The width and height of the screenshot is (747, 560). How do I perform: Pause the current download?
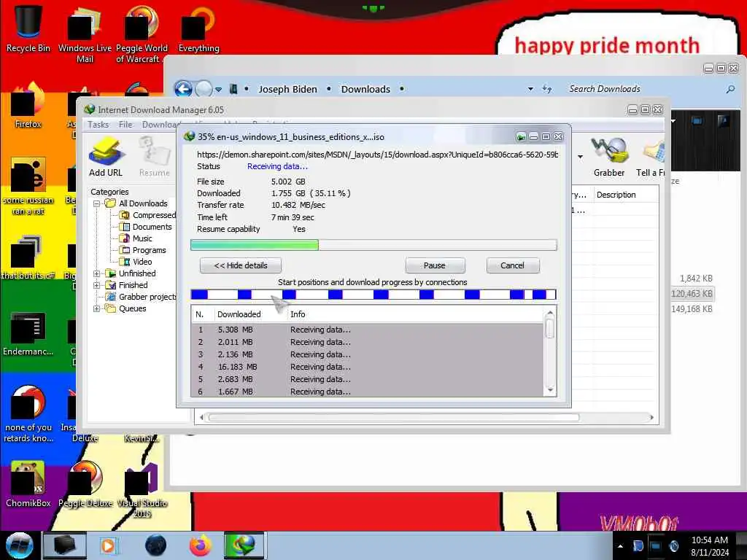click(x=435, y=265)
